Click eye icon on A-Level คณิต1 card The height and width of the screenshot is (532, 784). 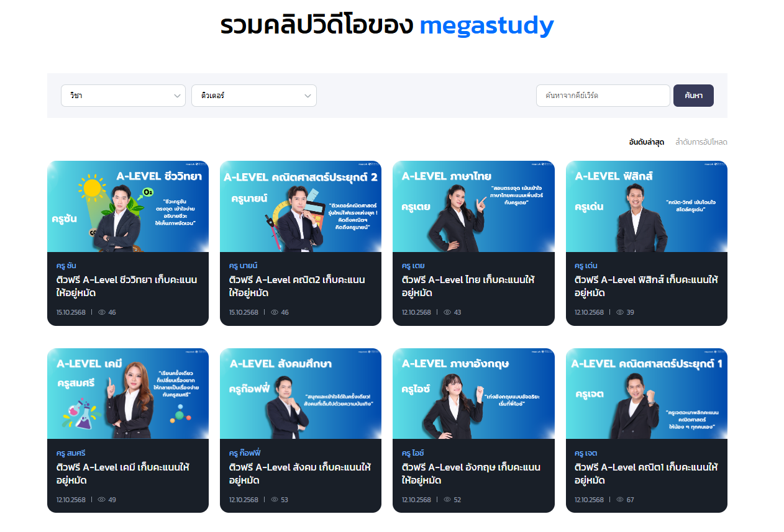[620, 500]
